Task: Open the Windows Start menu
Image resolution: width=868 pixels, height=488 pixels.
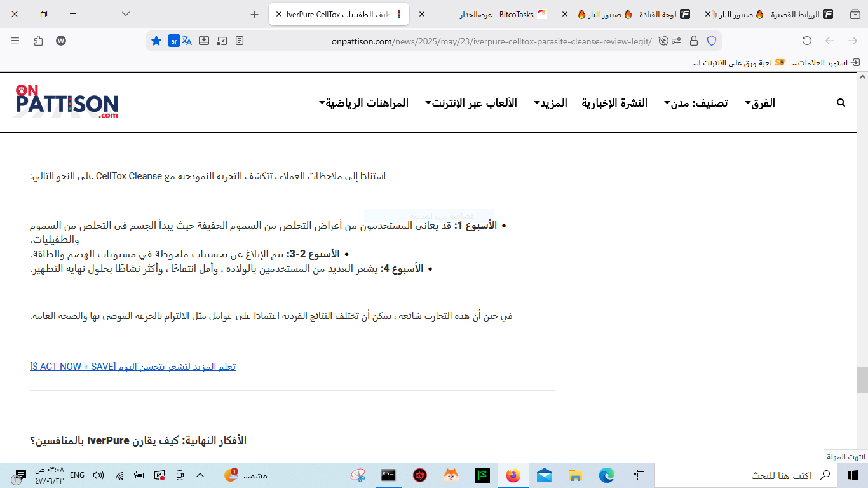Action: click(853, 475)
